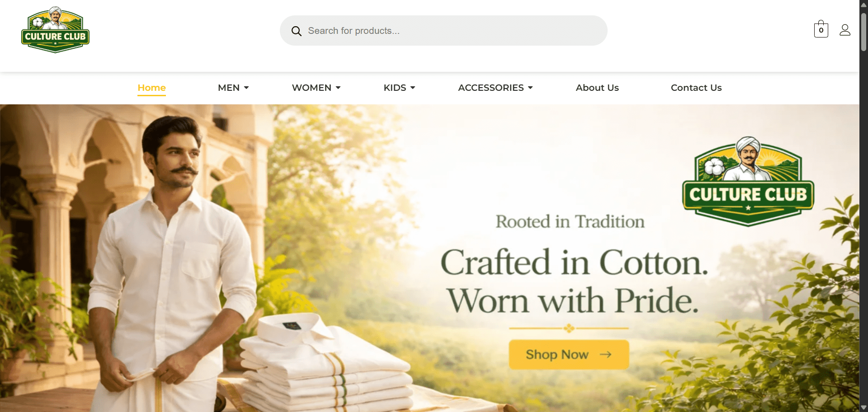Click the Culture Club logo in header
This screenshot has height=412, width=868.
click(55, 30)
